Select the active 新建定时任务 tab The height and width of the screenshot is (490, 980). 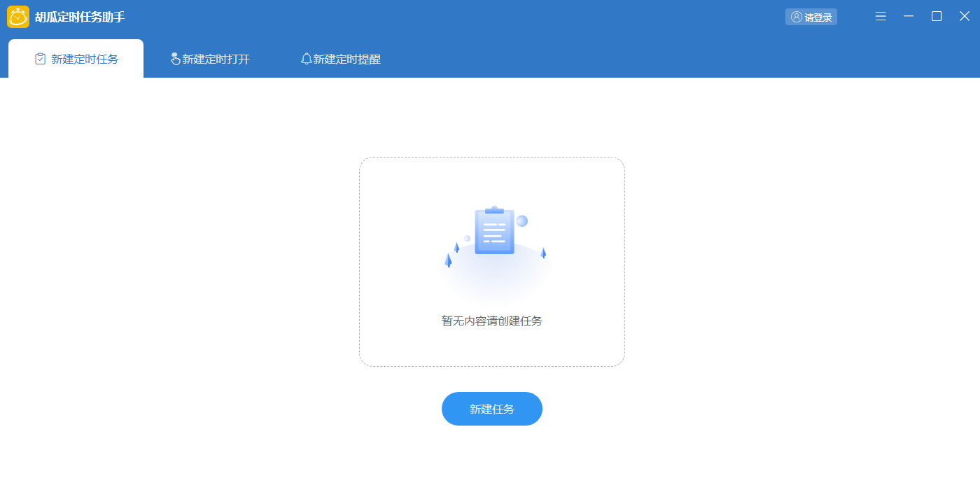pyautogui.click(x=76, y=59)
